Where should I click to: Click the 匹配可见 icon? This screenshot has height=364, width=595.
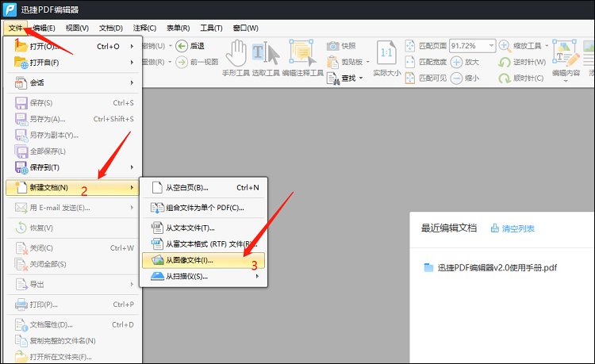pyautogui.click(x=410, y=78)
